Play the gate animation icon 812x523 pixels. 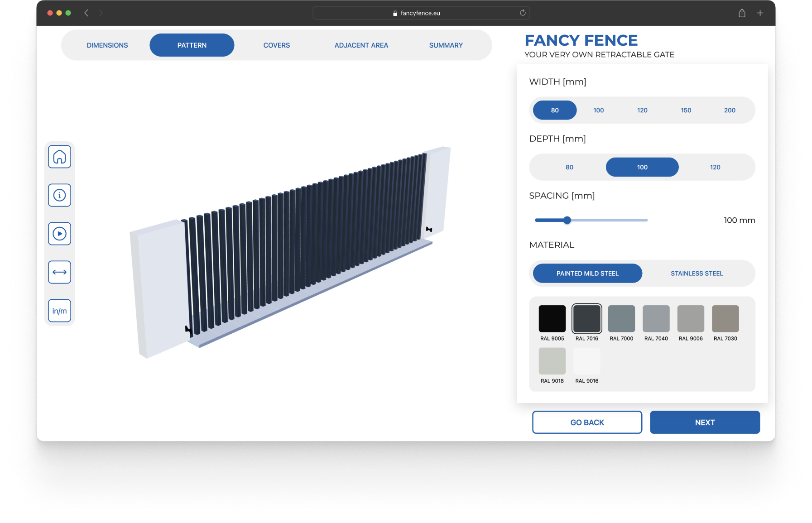point(59,234)
